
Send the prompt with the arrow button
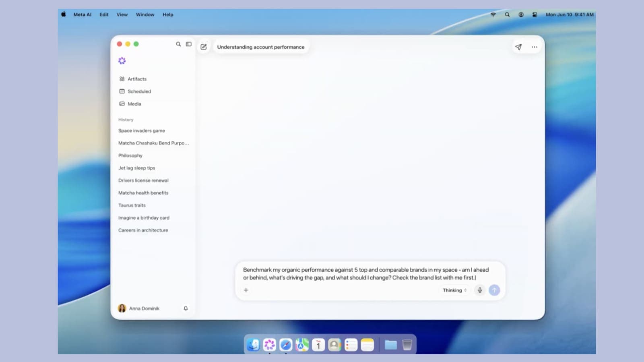click(494, 290)
